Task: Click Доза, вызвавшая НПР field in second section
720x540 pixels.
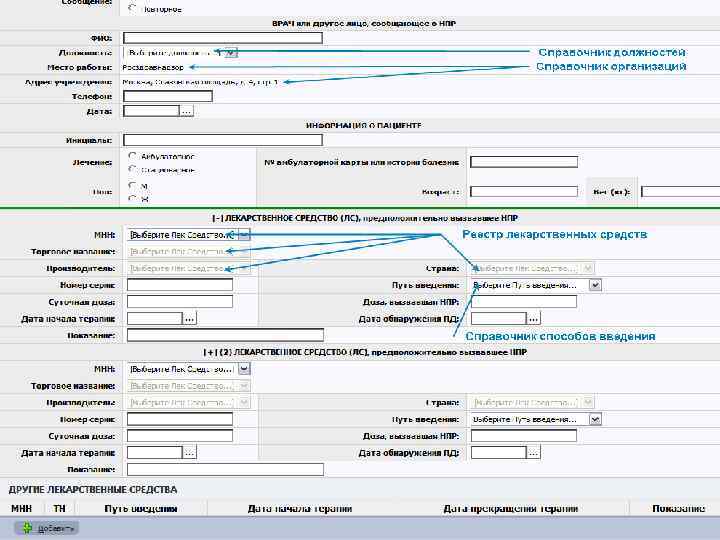Action: 524,436
